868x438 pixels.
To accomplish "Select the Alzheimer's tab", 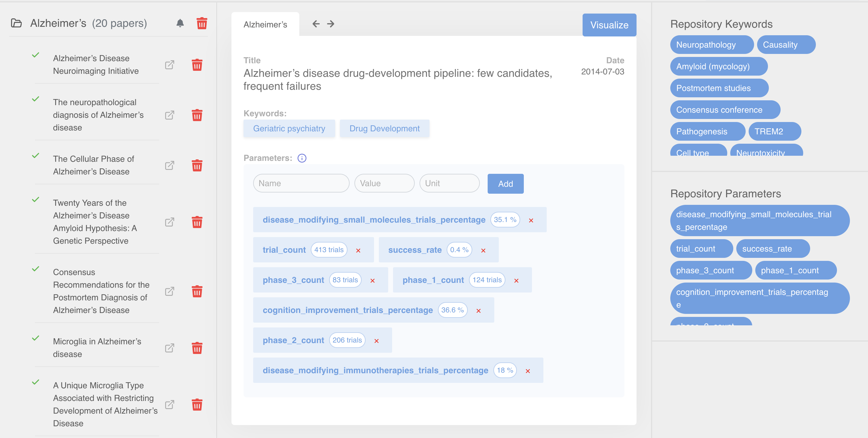I will coord(265,25).
